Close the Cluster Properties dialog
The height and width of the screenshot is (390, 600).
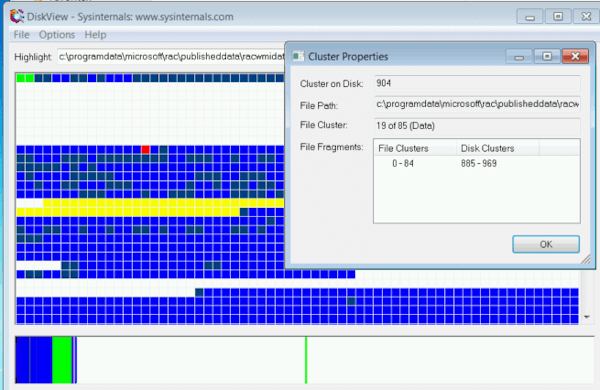[575, 56]
